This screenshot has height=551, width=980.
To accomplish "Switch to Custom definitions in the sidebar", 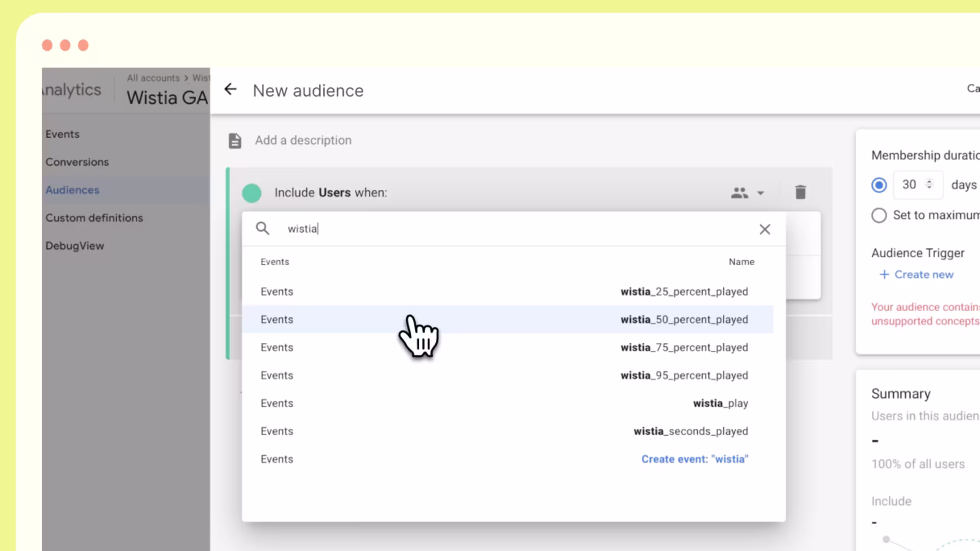I will 94,218.
